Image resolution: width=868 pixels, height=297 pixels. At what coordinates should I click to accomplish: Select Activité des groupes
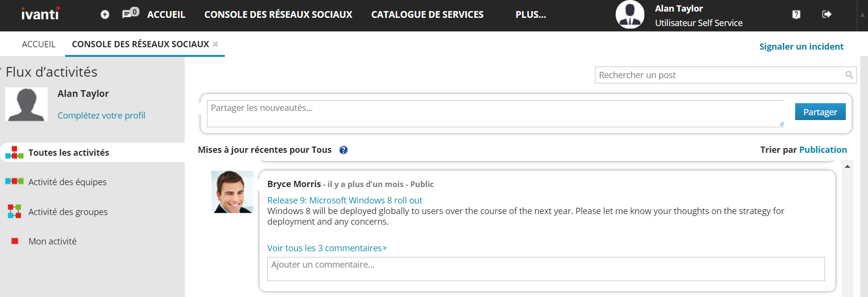(x=93, y=212)
